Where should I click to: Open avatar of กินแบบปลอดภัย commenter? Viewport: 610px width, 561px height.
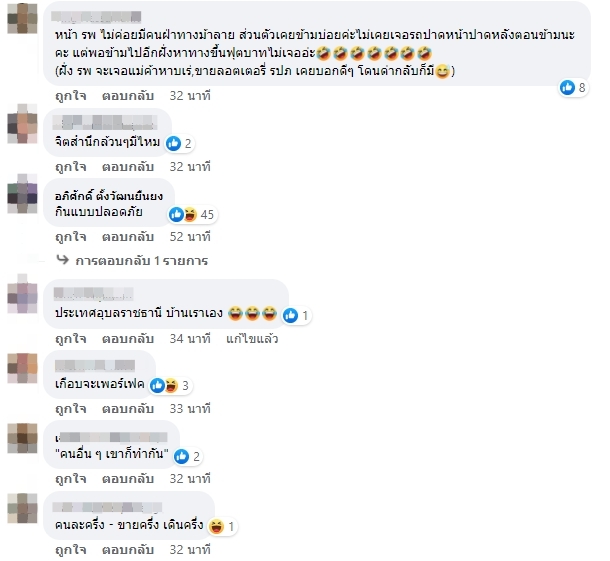click(x=23, y=194)
